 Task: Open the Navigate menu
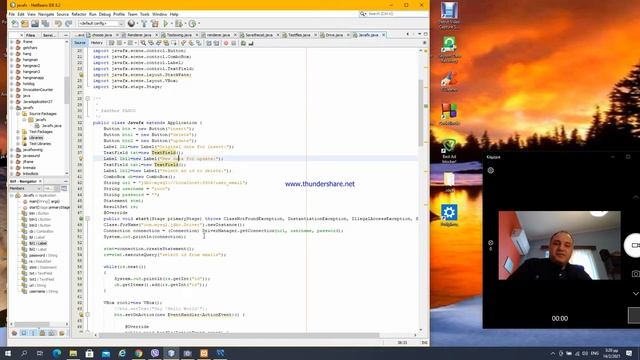pyautogui.click(x=46, y=14)
